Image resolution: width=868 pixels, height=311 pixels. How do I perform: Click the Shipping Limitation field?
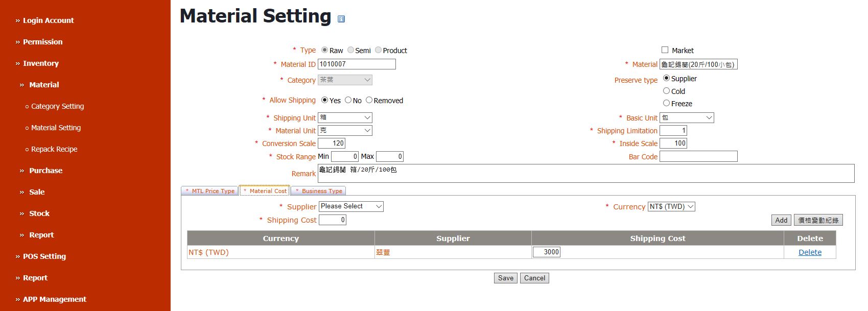click(x=673, y=131)
